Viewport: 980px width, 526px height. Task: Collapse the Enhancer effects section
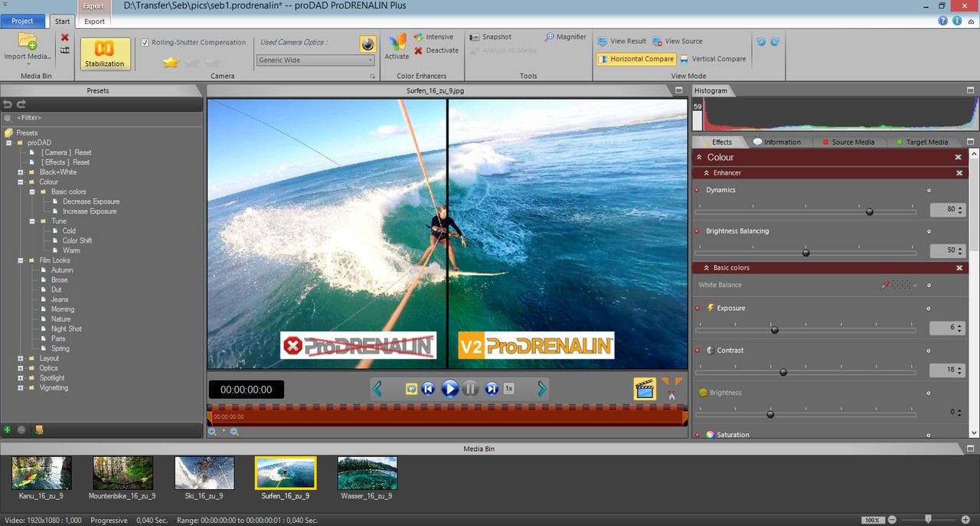coord(706,173)
